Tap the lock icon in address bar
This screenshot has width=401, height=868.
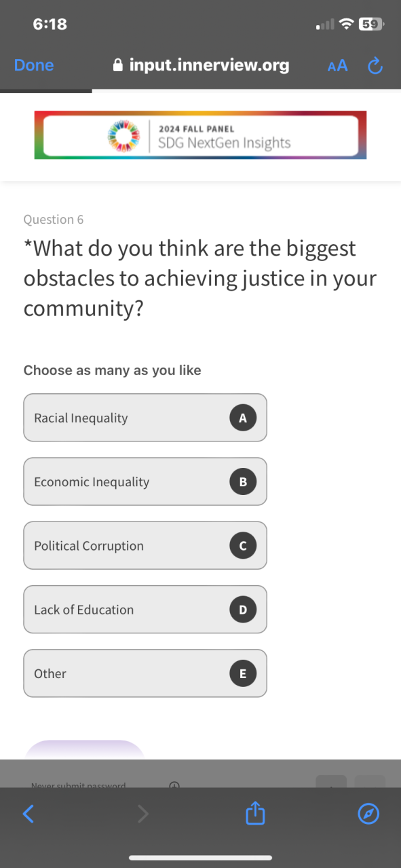(x=117, y=65)
